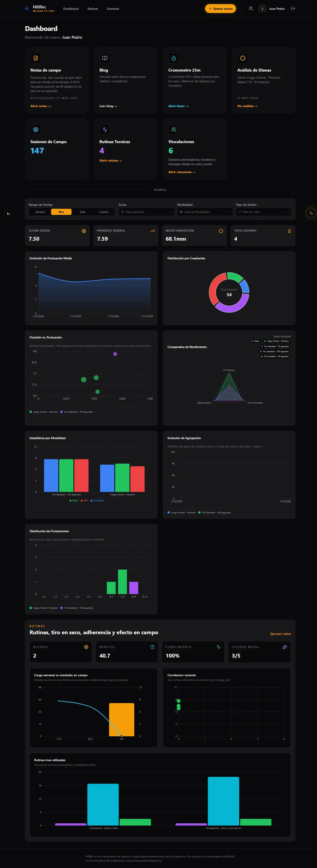Select Mes date range
The height and width of the screenshot is (868, 317).
61,212
